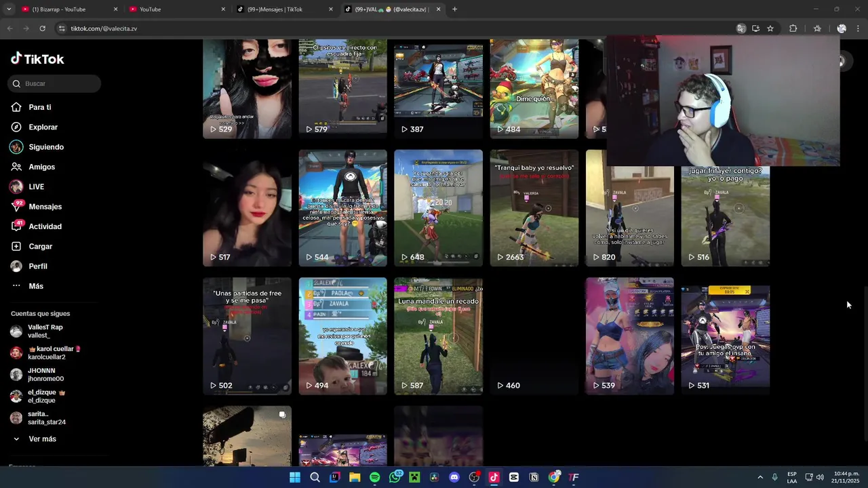Open WhatsApp from the taskbar
The width and height of the screenshot is (868, 488).
pyautogui.click(x=395, y=477)
